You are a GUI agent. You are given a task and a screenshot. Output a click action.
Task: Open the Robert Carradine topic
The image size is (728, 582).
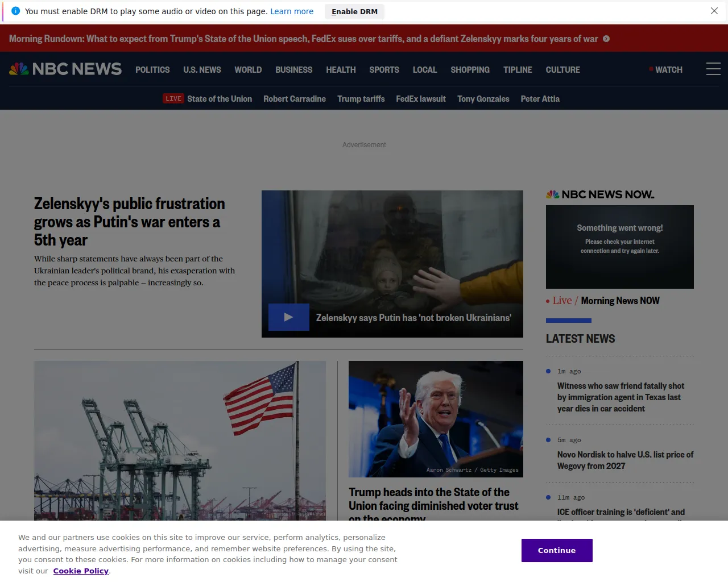point(295,99)
